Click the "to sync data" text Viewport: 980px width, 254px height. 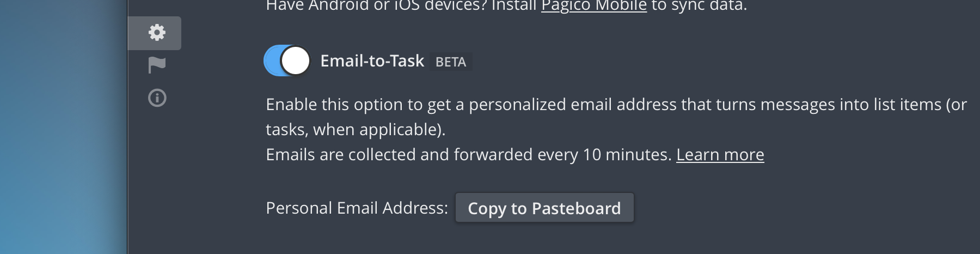[x=699, y=6]
